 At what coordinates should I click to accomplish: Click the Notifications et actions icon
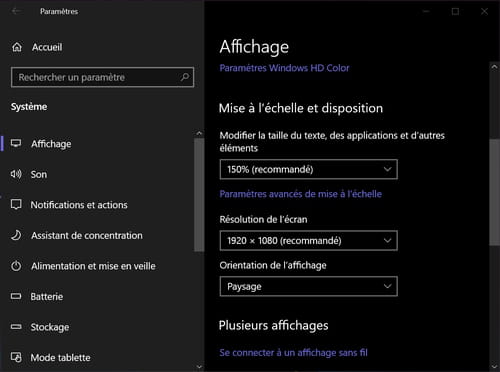[x=16, y=204]
